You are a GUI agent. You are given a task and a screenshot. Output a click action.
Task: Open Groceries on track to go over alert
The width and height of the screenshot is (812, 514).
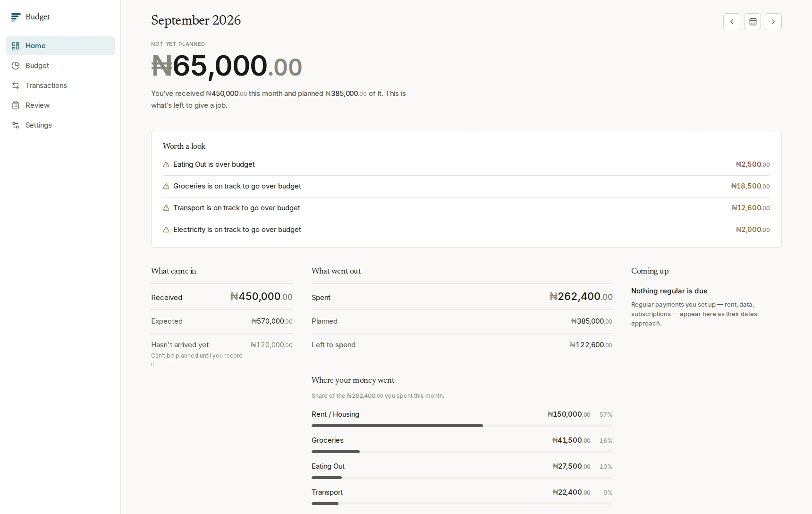(x=466, y=186)
